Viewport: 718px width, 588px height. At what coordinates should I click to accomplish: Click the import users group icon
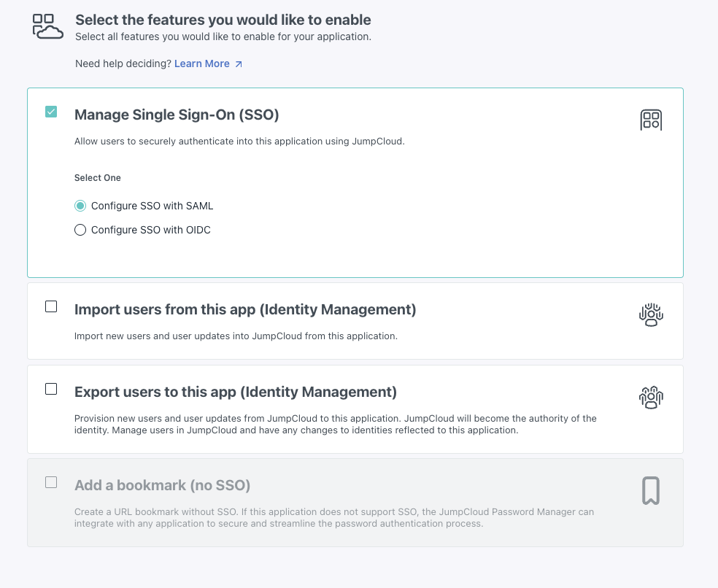tap(650, 314)
